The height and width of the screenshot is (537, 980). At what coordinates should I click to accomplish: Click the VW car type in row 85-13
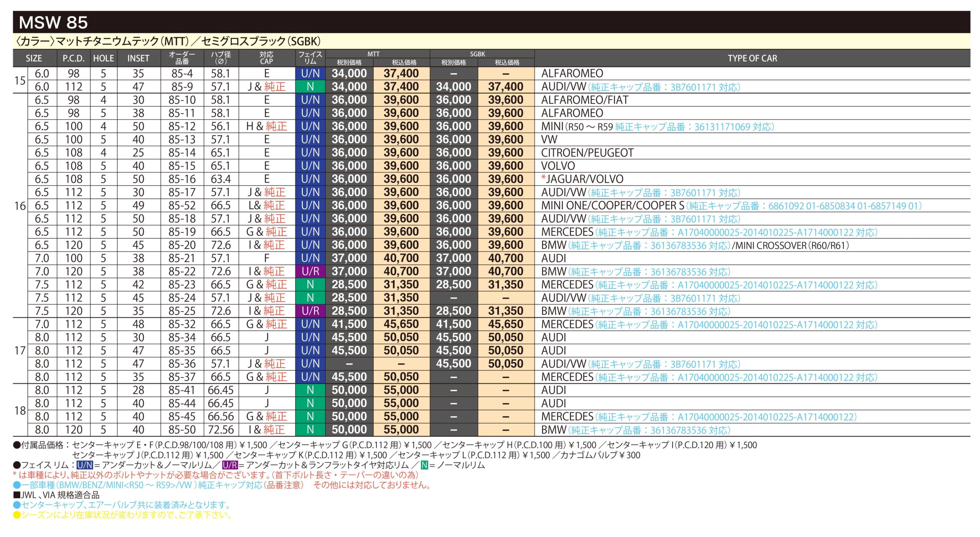point(549,139)
